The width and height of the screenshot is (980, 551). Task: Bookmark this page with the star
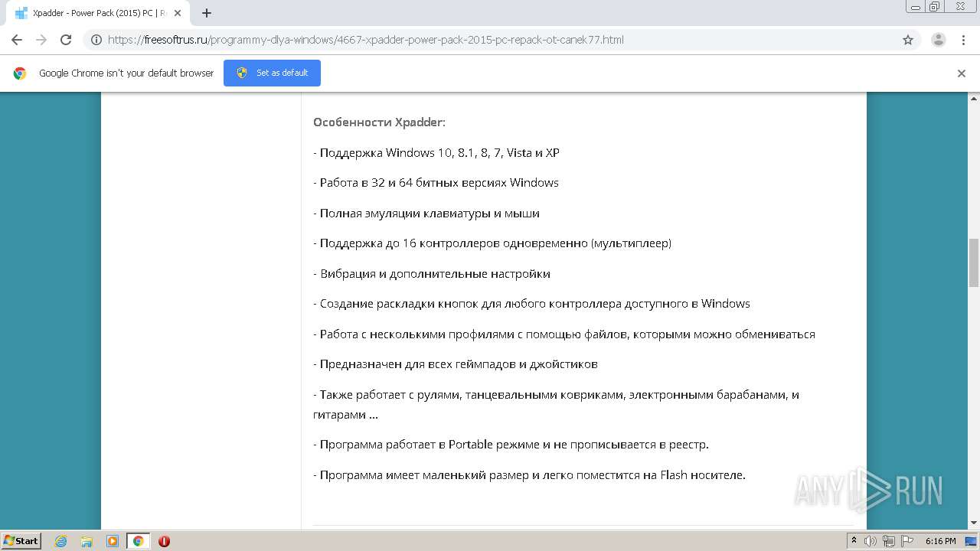(x=908, y=40)
